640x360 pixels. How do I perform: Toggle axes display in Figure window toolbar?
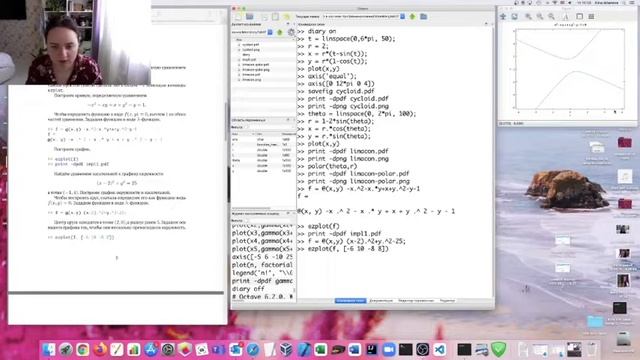point(579,16)
